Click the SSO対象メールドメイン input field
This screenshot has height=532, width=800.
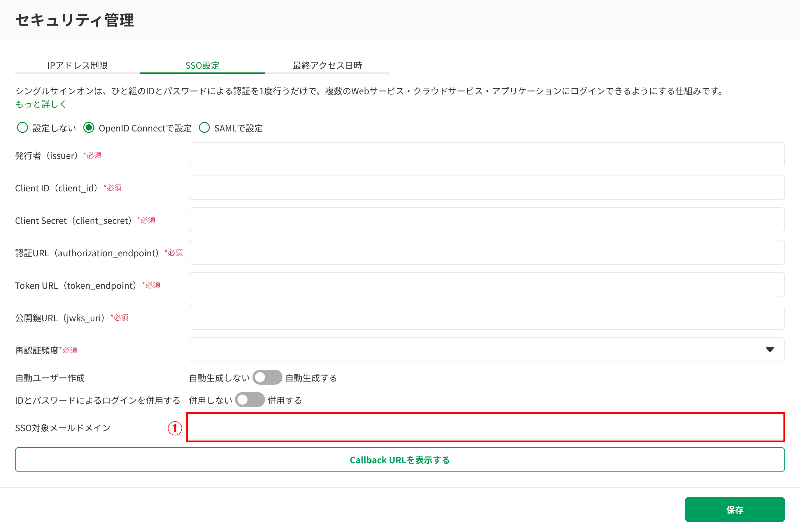486,427
